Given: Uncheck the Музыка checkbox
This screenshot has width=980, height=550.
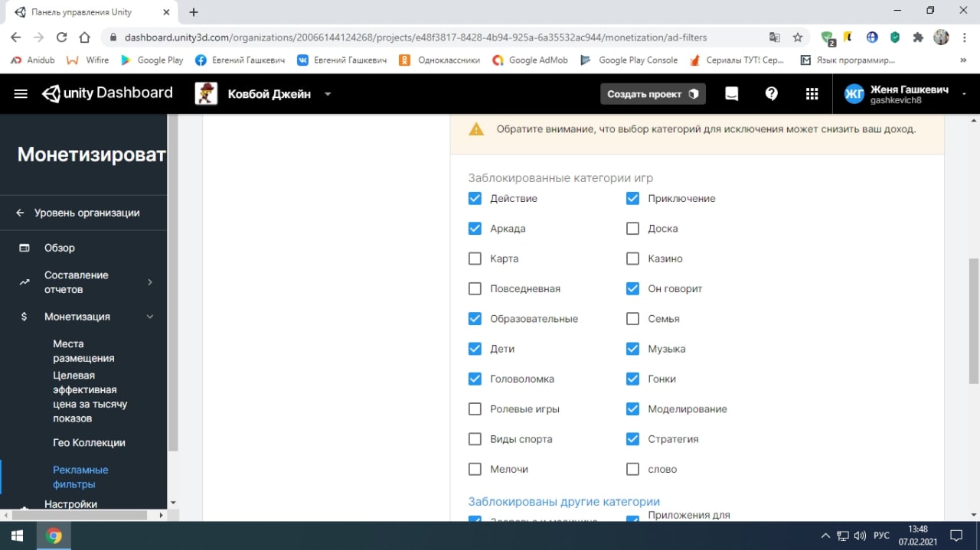Looking at the screenshot, I should click(632, 349).
